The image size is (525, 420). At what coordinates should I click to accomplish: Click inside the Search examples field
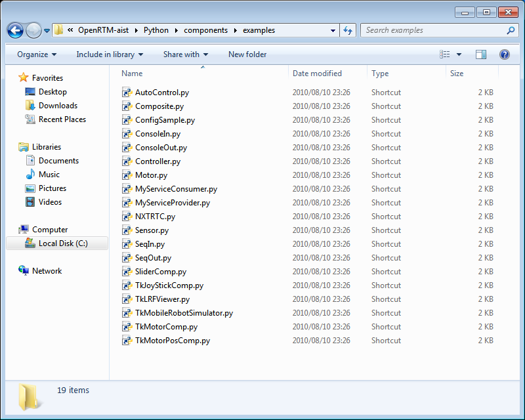coord(434,30)
